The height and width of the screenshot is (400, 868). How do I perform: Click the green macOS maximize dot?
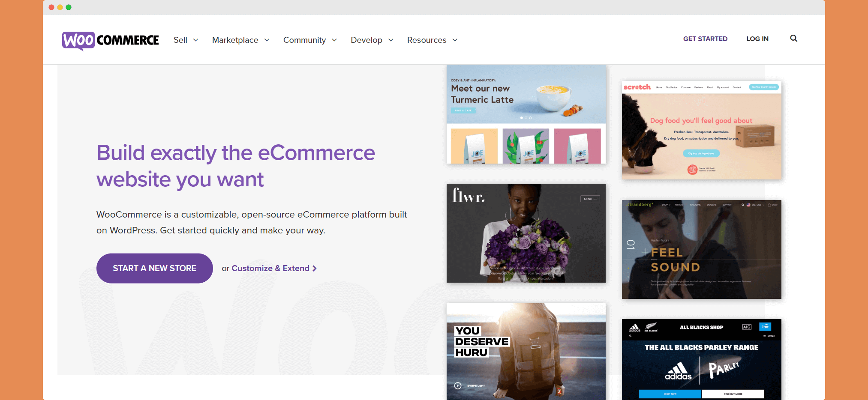click(69, 7)
